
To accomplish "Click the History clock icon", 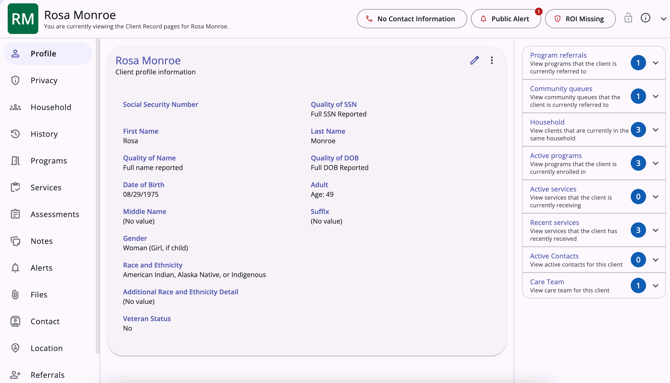I will [x=15, y=134].
